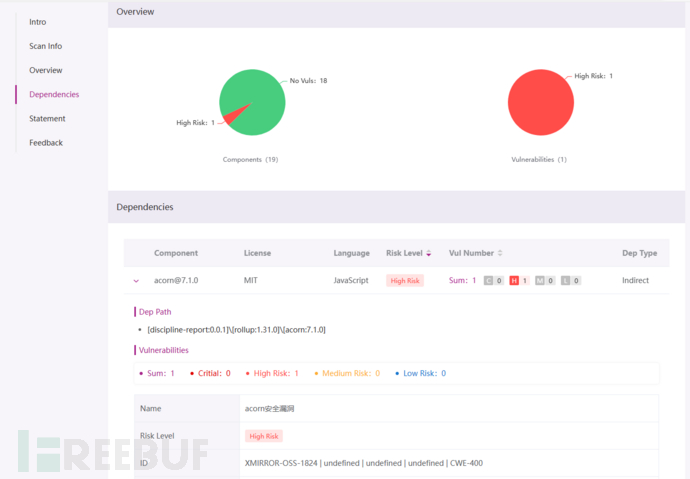
Task: Click the acorn@7.1.0 component name
Action: click(176, 281)
